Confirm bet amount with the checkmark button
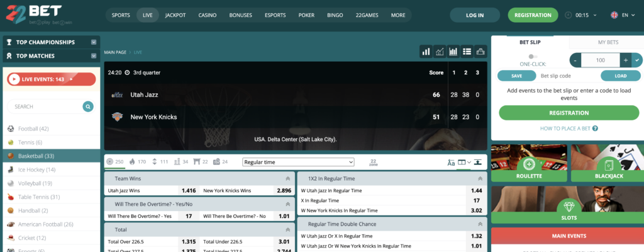 (x=637, y=60)
